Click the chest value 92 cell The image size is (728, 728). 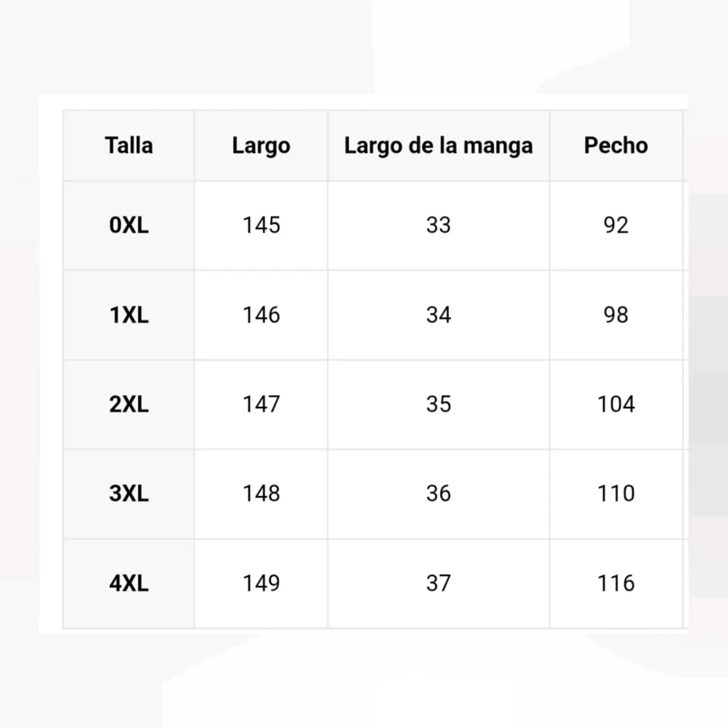[x=616, y=225]
